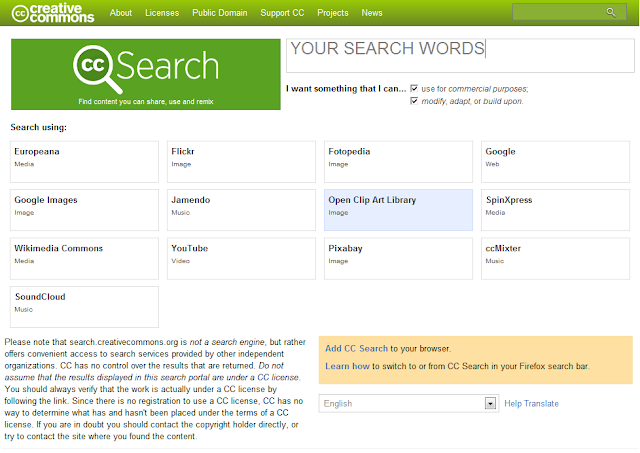640x453 pixels.
Task: Click the "Search using:" label
Action: tap(38, 127)
